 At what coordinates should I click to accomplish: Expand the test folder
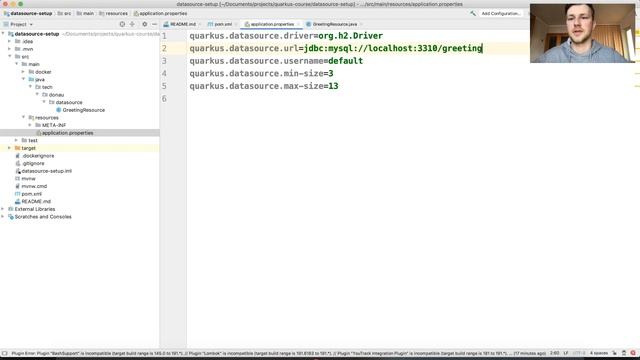pyautogui.click(x=17, y=140)
